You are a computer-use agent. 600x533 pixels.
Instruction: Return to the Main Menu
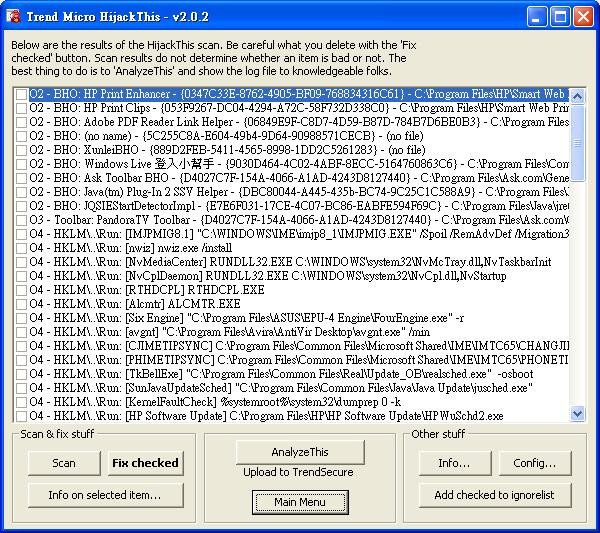click(x=300, y=502)
